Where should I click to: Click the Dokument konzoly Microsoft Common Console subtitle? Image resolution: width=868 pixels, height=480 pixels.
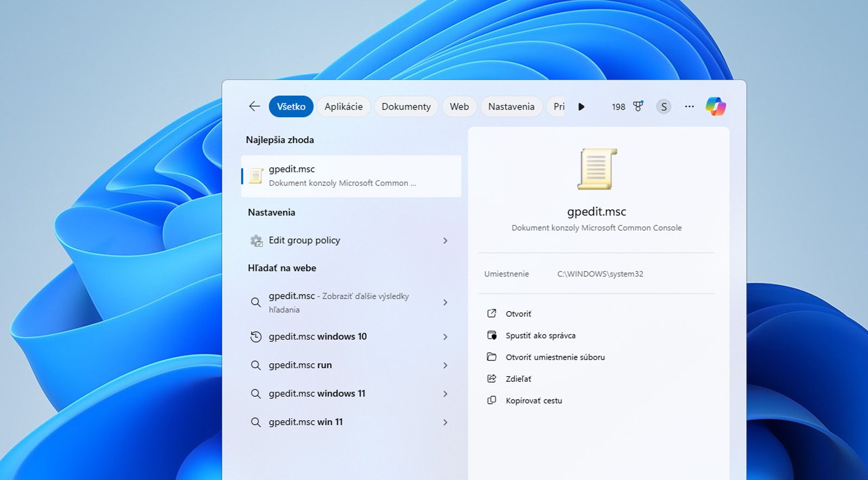[x=597, y=228]
